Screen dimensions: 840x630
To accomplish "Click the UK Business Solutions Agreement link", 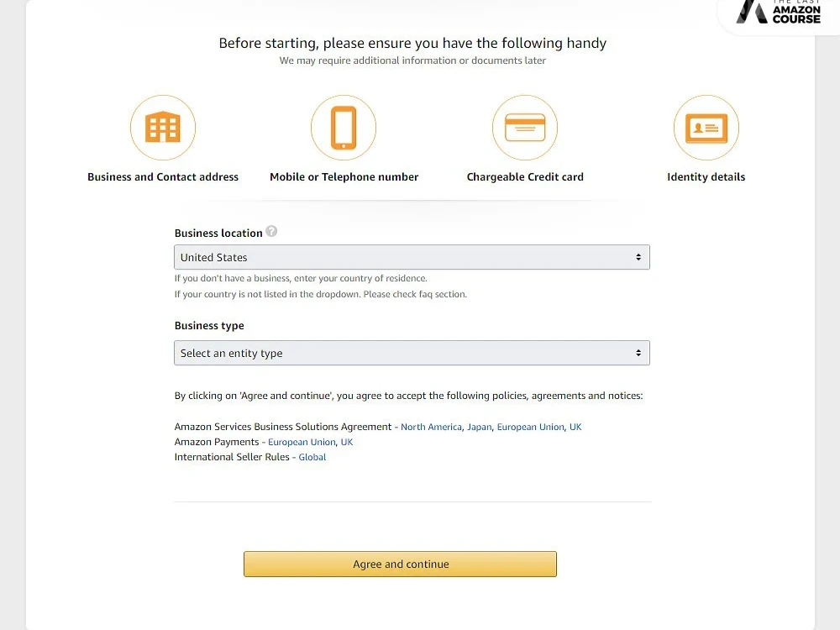I will coord(575,427).
